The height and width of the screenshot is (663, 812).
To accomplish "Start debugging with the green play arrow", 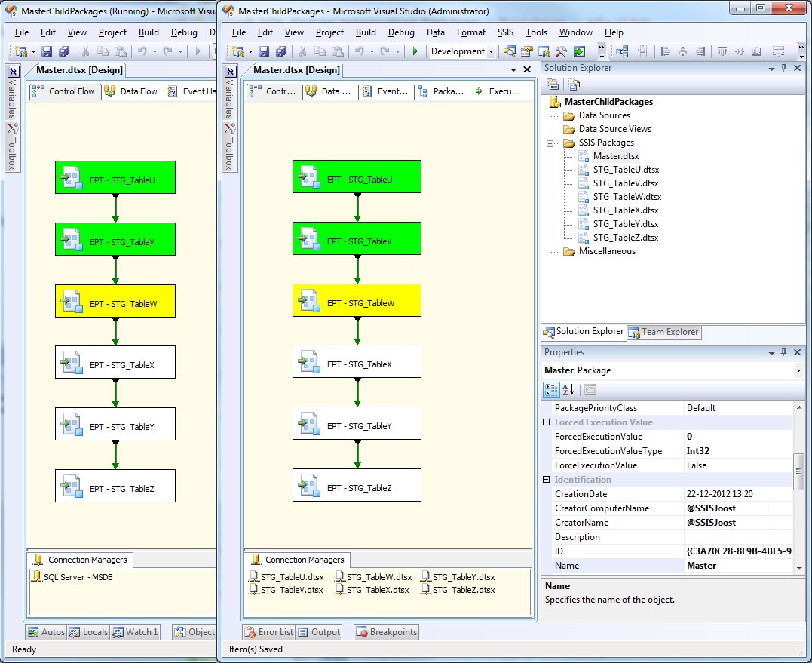I will 415,51.
